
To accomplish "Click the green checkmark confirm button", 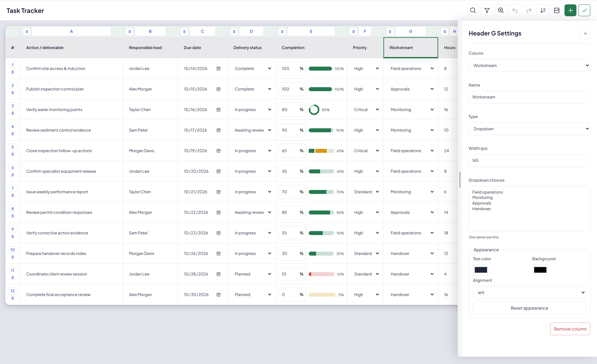I will (x=584, y=10).
